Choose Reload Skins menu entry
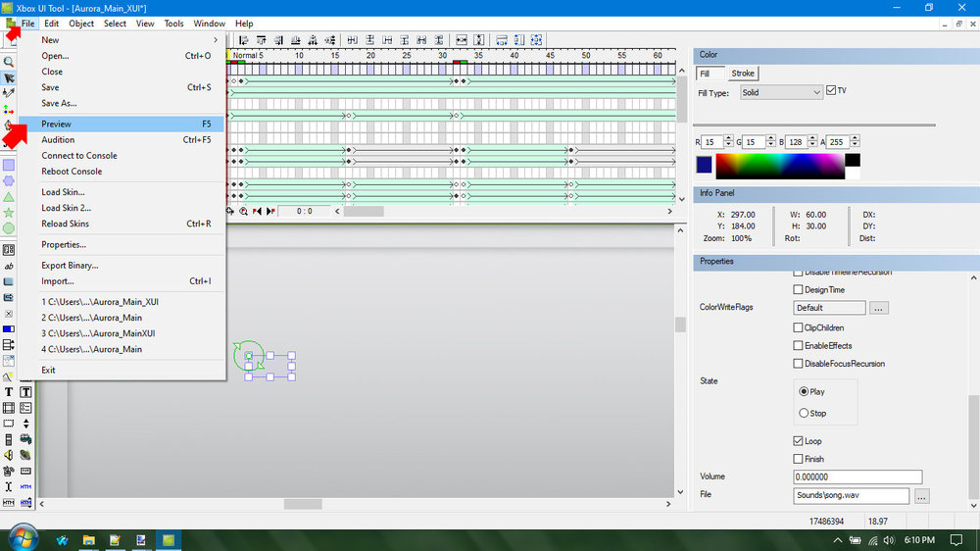Viewport: 980px width, 551px height. [122, 224]
